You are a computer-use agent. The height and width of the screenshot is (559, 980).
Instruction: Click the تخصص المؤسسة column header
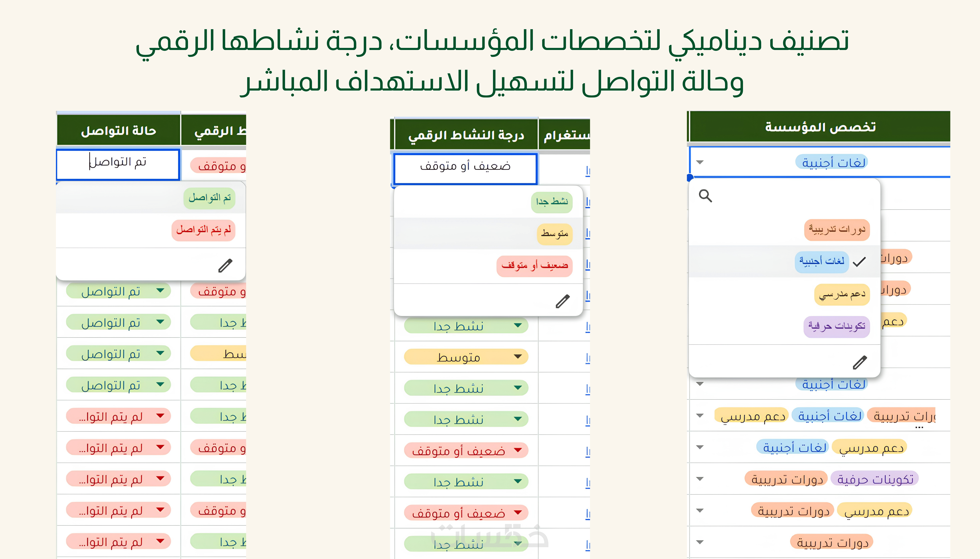tap(820, 127)
